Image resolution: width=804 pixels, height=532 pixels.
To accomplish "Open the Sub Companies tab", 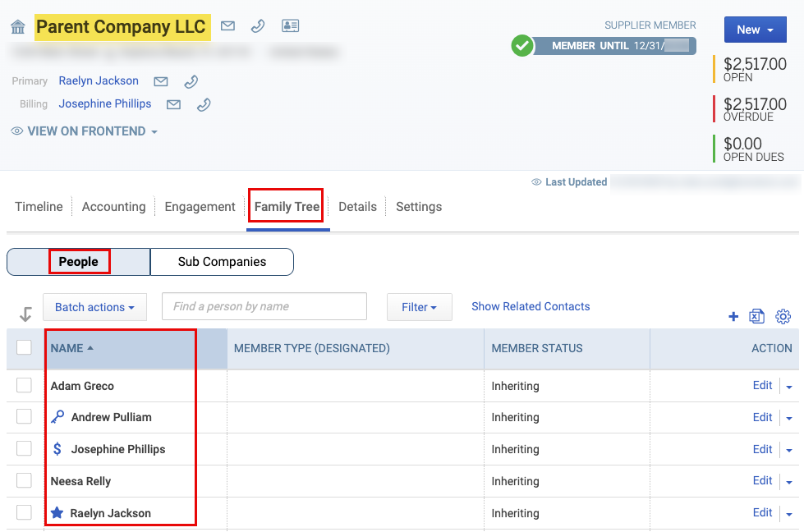I will click(x=222, y=262).
